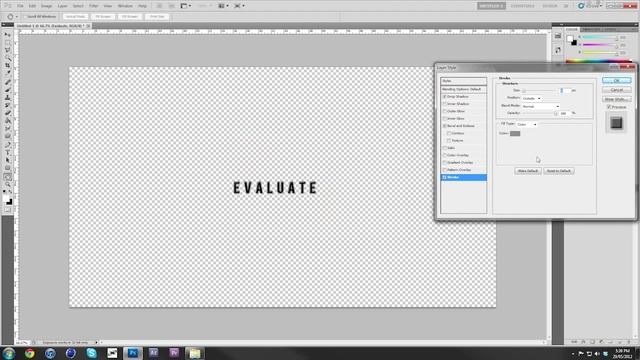Image resolution: width=640 pixels, height=360 pixels.
Task: Enable the Outer Glow checkbox
Action: [x=444, y=111]
